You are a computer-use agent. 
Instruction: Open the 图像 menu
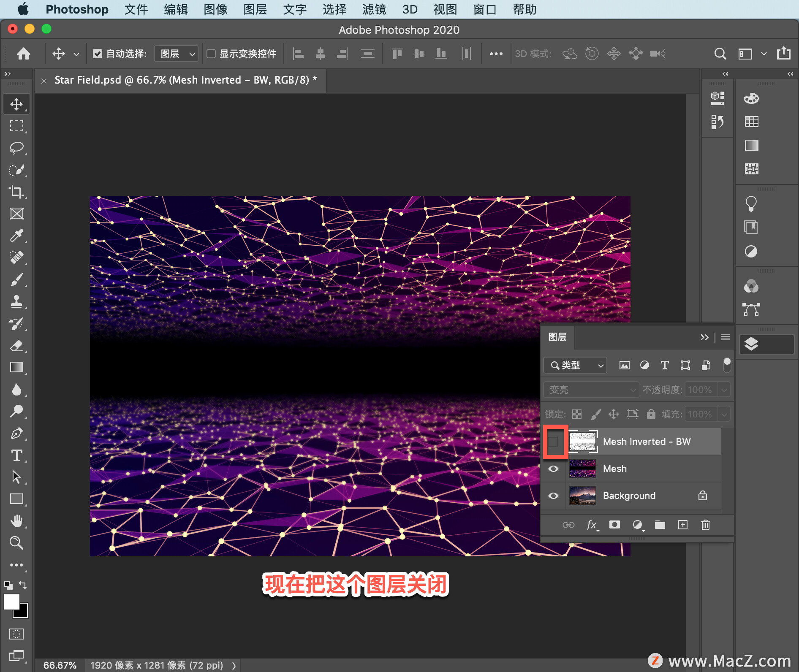pyautogui.click(x=215, y=9)
